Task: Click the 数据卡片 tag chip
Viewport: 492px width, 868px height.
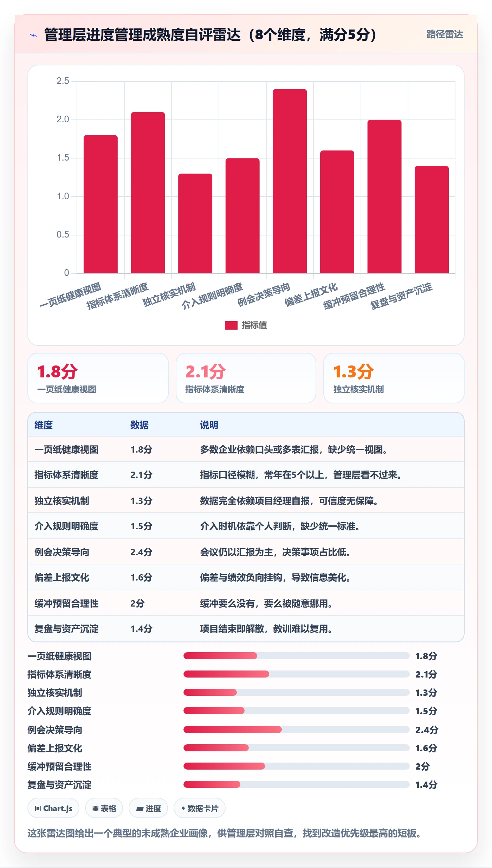Action: pos(200,808)
